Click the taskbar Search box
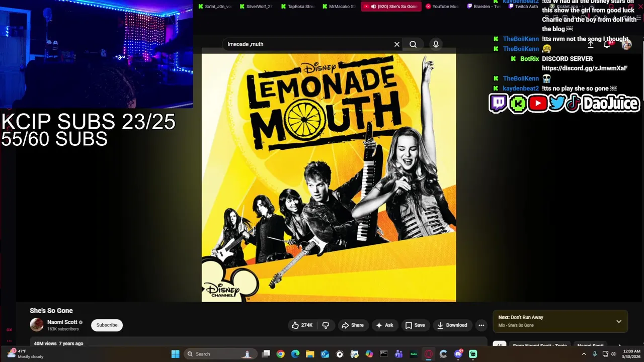Image resolution: width=644 pixels, height=362 pixels. [x=219, y=354]
